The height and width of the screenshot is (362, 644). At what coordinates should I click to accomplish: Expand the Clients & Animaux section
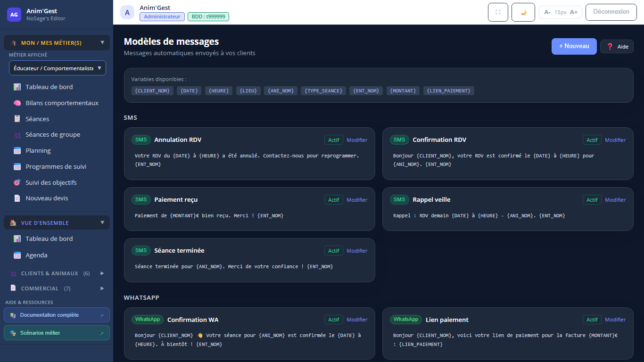tap(57, 273)
